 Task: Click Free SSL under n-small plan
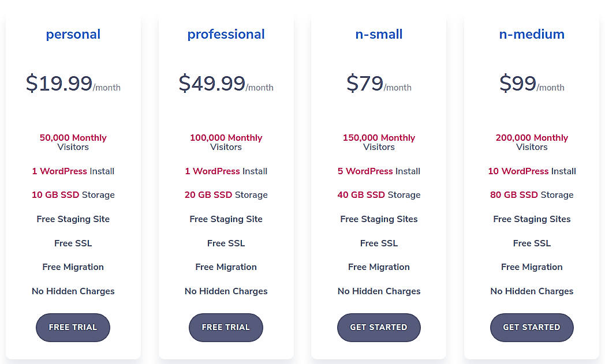(x=379, y=243)
